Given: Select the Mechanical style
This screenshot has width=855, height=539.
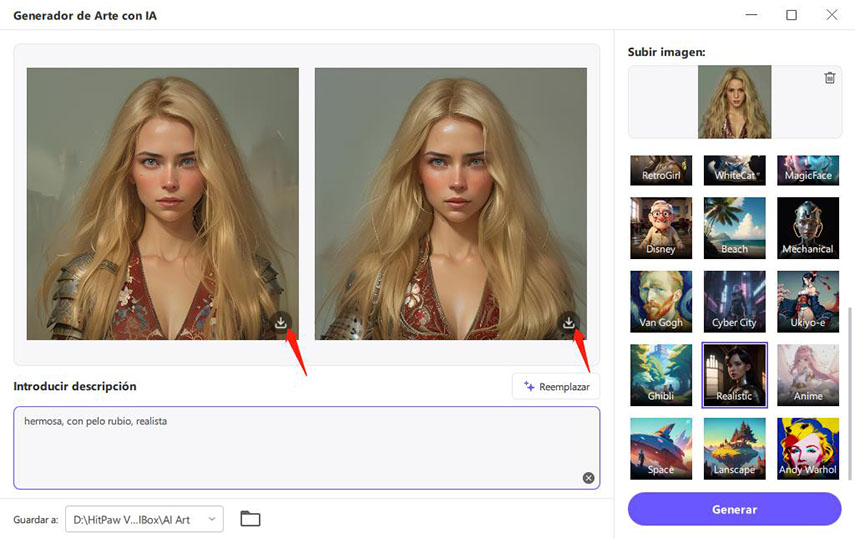Looking at the screenshot, I should click(x=807, y=227).
